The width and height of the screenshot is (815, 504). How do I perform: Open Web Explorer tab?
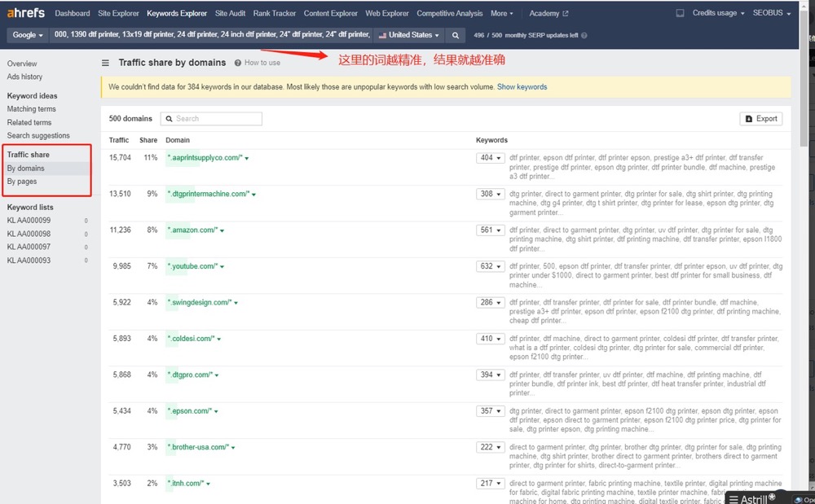386,14
